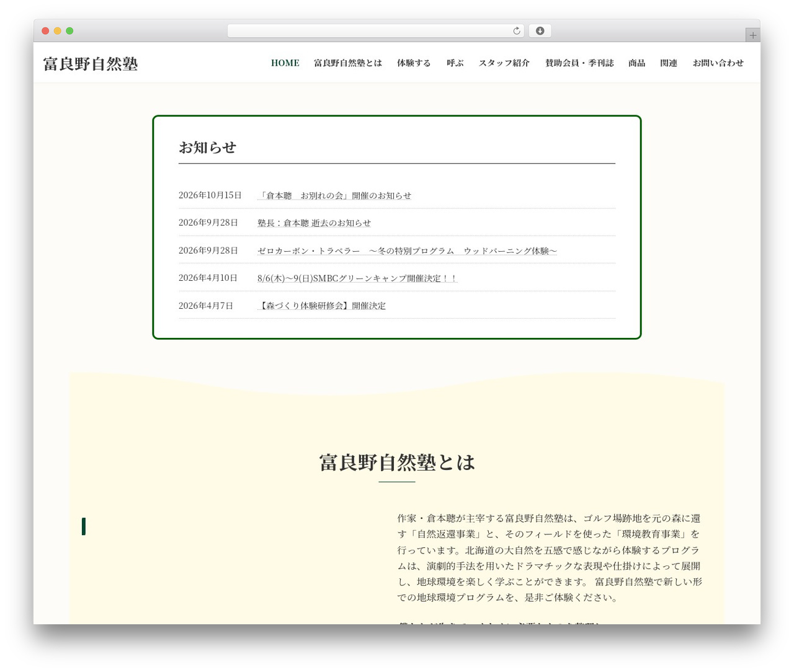
Task: Open a new tab with the plus button
Action: pos(752,35)
